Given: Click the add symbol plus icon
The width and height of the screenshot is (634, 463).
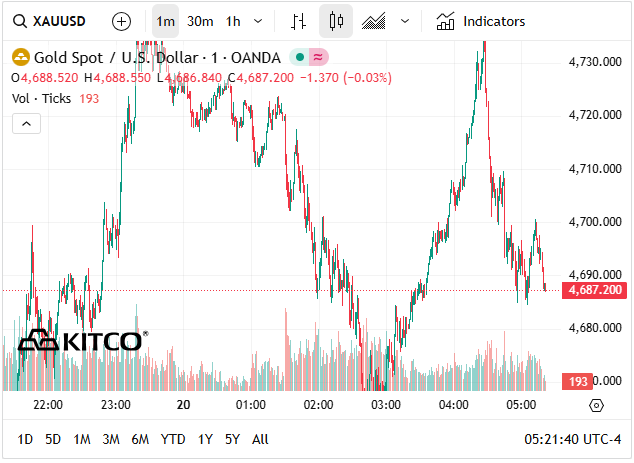Looking at the screenshot, I should (x=121, y=21).
